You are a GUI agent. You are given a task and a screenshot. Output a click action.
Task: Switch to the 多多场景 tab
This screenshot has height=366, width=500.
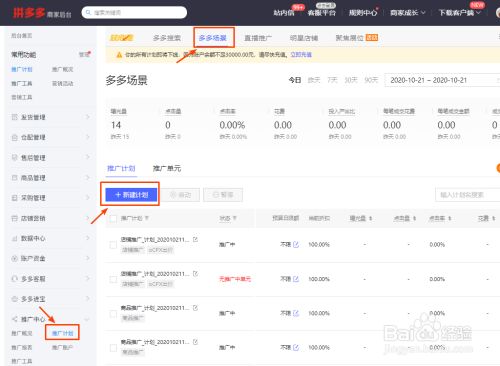(x=213, y=38)
